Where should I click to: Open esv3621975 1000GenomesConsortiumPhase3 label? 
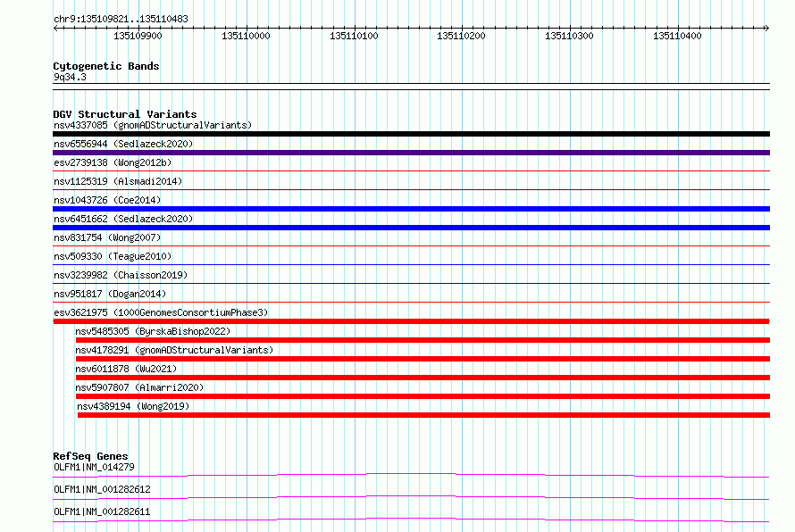tap(161, 312)
